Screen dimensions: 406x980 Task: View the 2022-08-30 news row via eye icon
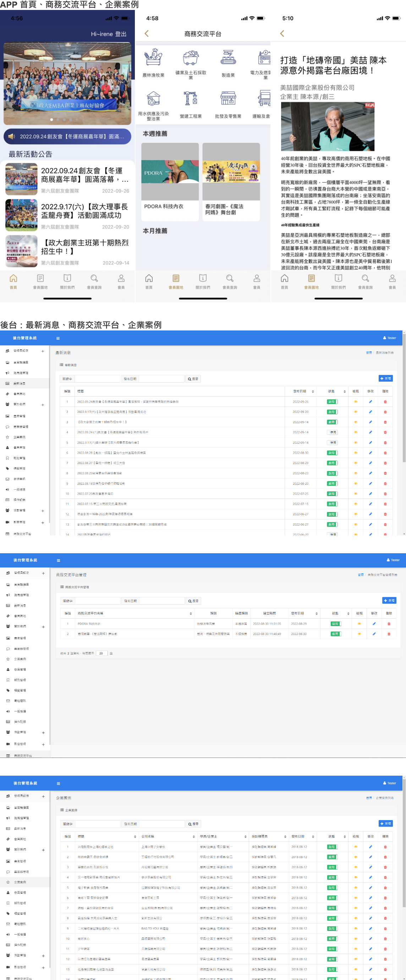[356, 453]
